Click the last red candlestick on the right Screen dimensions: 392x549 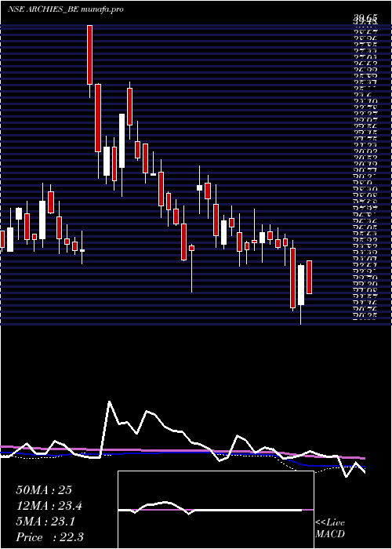point(310,278)
